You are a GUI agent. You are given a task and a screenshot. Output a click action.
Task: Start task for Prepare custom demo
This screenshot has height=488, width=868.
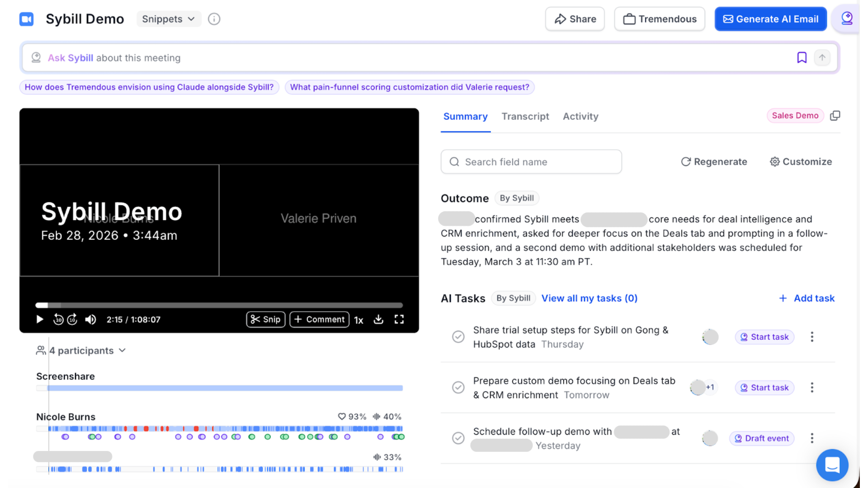tap(764, 388)
